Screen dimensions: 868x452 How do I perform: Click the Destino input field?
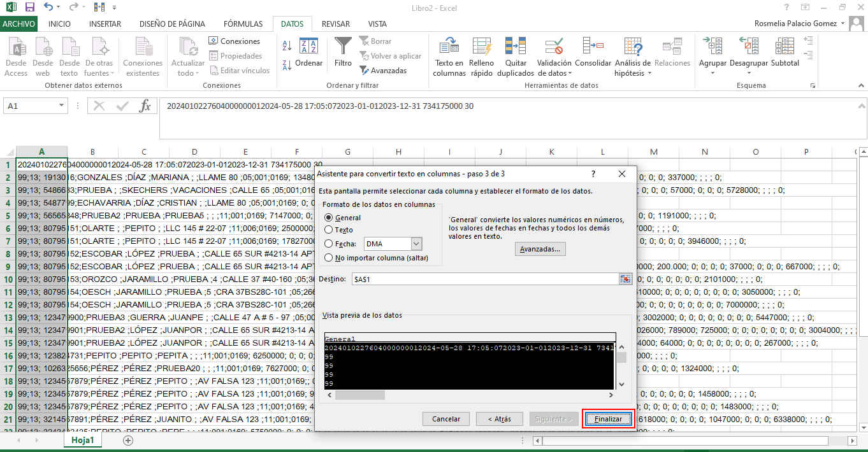pos(484,279)
